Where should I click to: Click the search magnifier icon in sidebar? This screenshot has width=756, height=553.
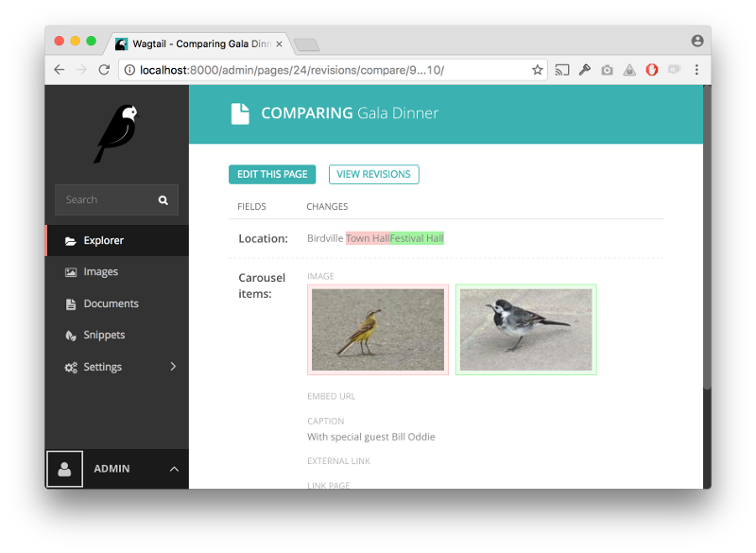point(163,200)
